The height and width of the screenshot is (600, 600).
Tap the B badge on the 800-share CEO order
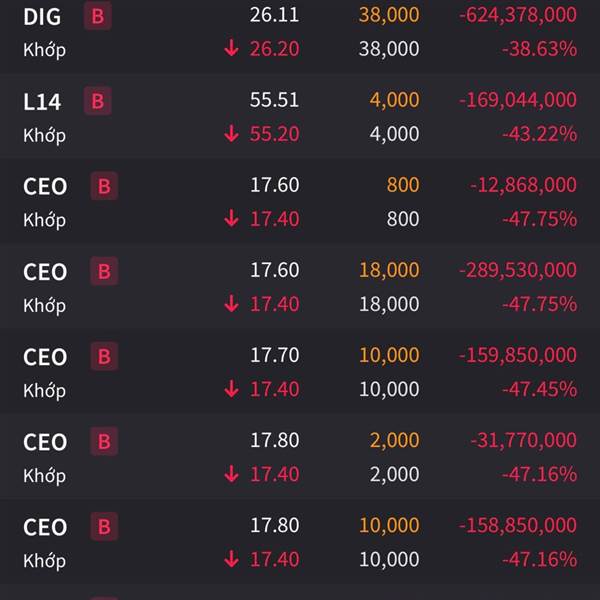click(x=104, y=186)
